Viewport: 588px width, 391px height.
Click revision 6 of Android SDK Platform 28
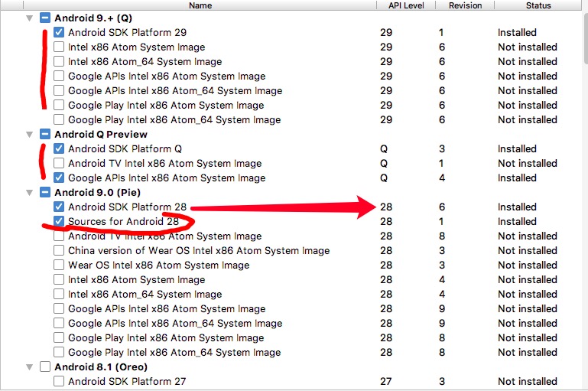click(442, 207)
